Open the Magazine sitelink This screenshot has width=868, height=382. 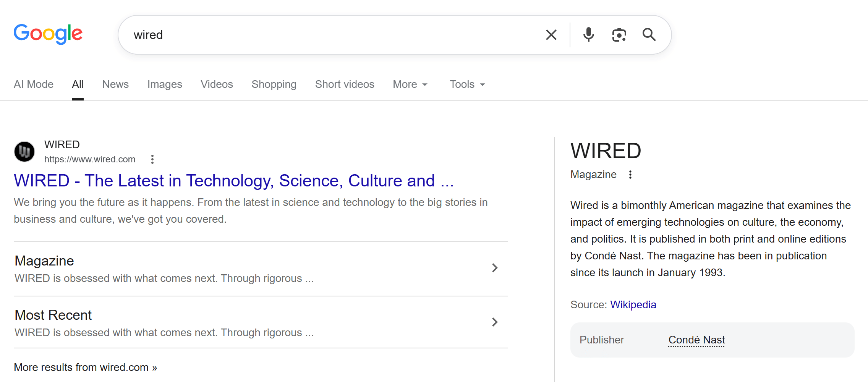[44, 261]
